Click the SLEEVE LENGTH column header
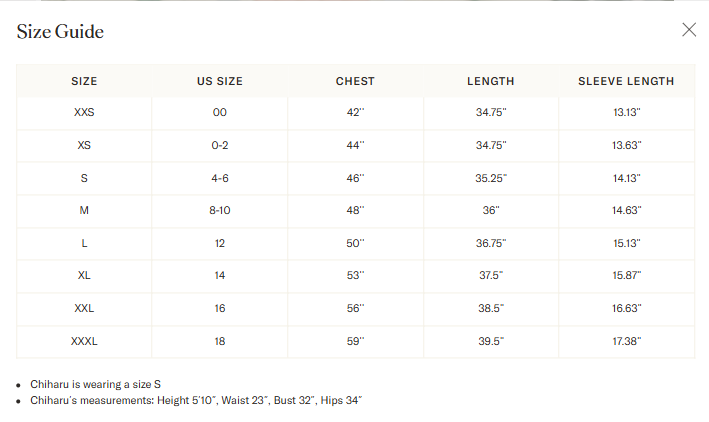This screenshot has height=422, width=709. (x=626, y=81)
